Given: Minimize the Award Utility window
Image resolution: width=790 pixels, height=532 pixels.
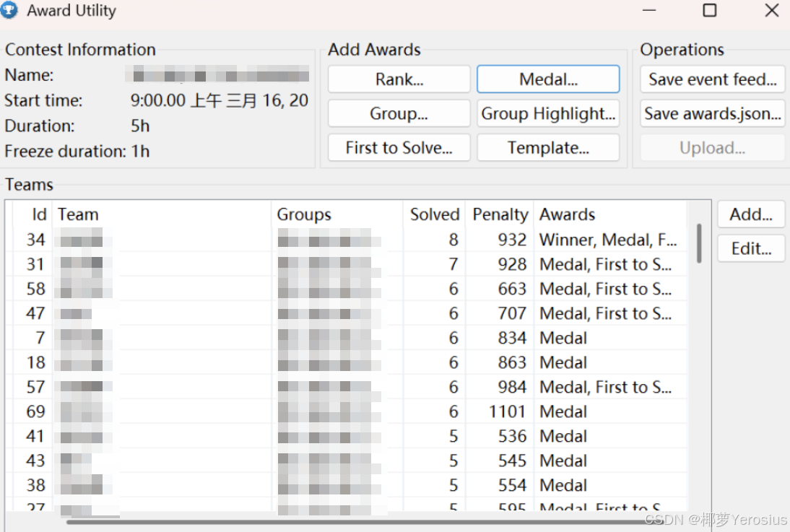Looking at the screenshot, I should 649,10.
